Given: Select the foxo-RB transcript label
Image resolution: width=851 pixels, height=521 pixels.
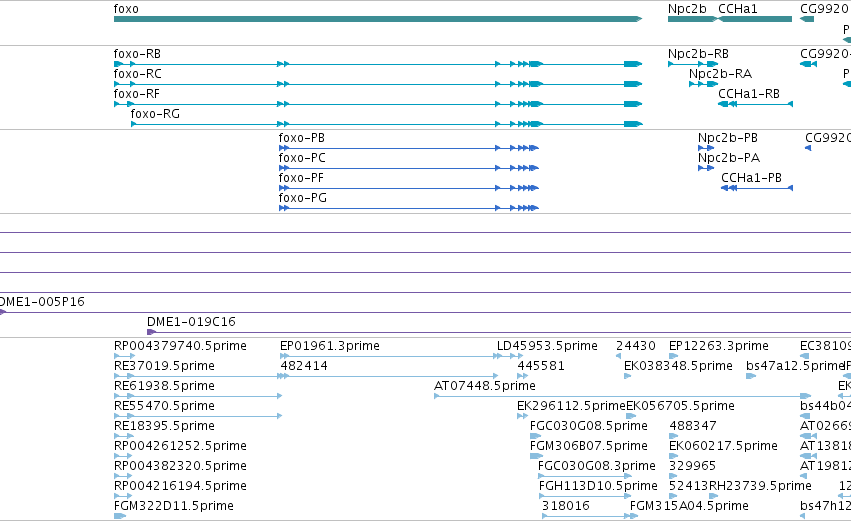Looking at the screenshot, I should (x=137, y=54).
